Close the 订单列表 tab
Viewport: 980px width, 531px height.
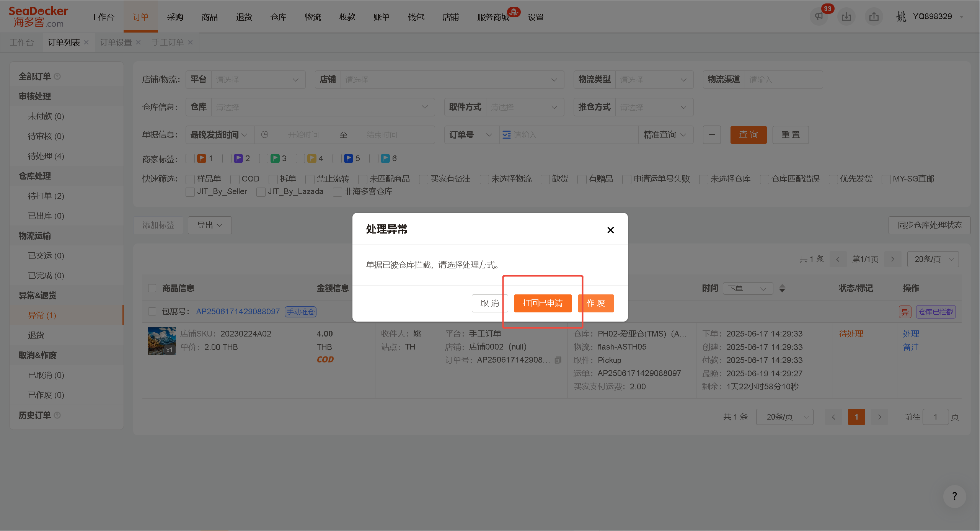(86, 42)
